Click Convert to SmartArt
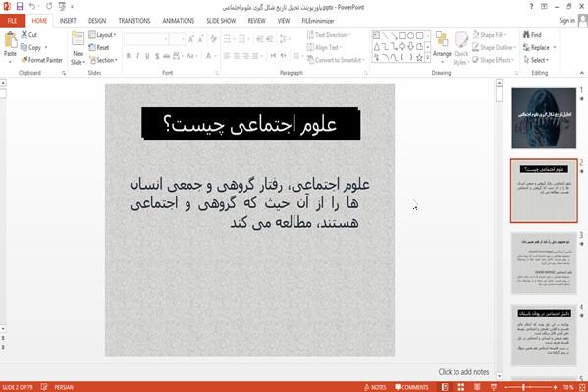Screen dimensions: 588x392 [x=336, y=60]
